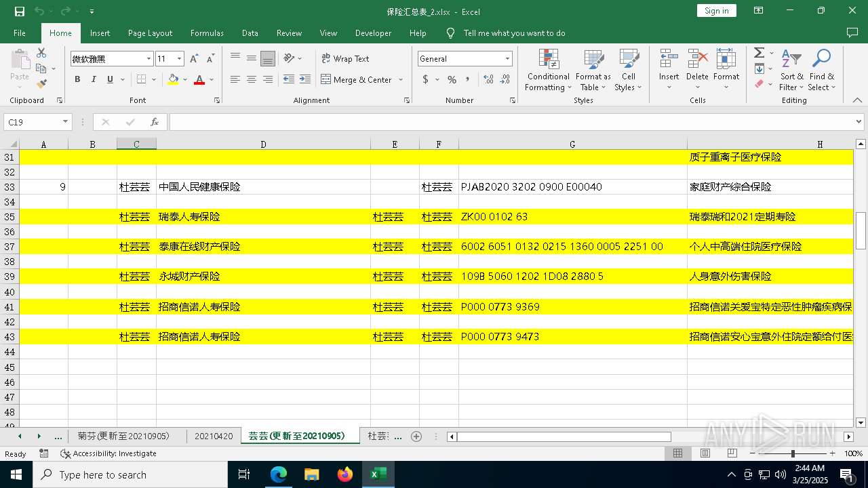Viewport: 868px width, 488px height.
Task: Toggle Italic formatting
Action: [x=94, y=79]
